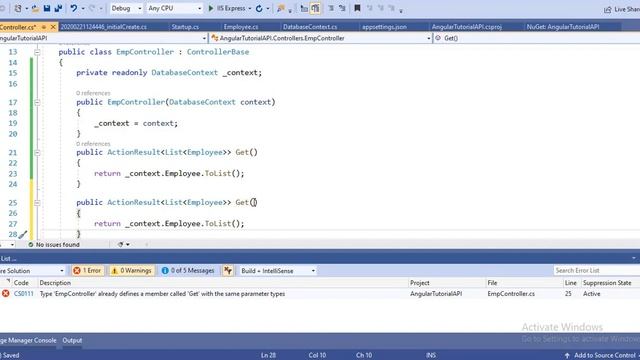The image size is (640, 360).
Task: Collapse the constructor at line 17
Action: click(37, 102)
